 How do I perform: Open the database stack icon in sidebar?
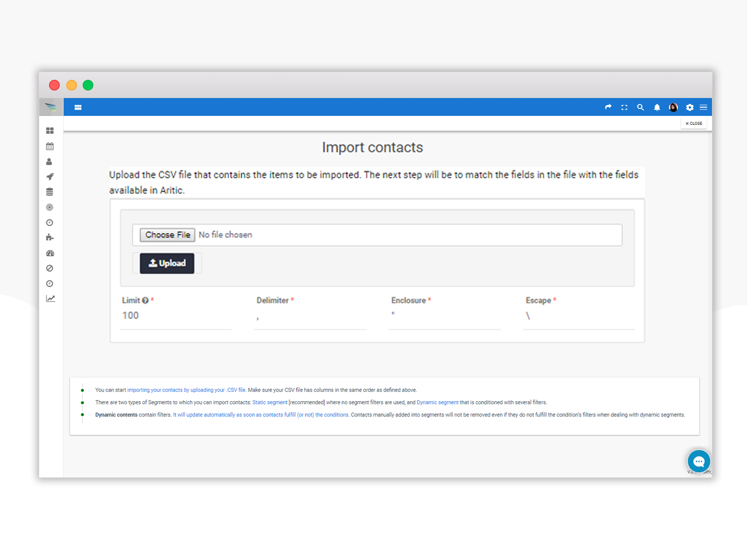point(50,192)
